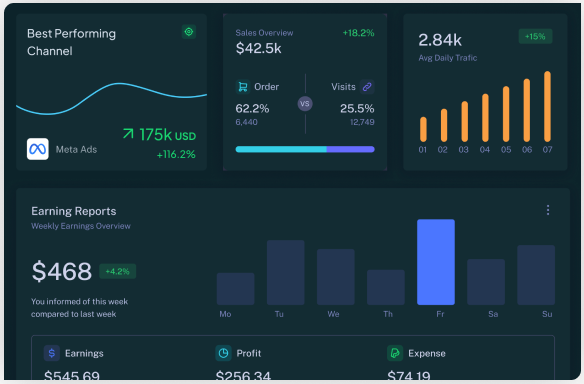584x384 pixels.
Task: Click the "$42.5k" sales amount
Action: 258,48
